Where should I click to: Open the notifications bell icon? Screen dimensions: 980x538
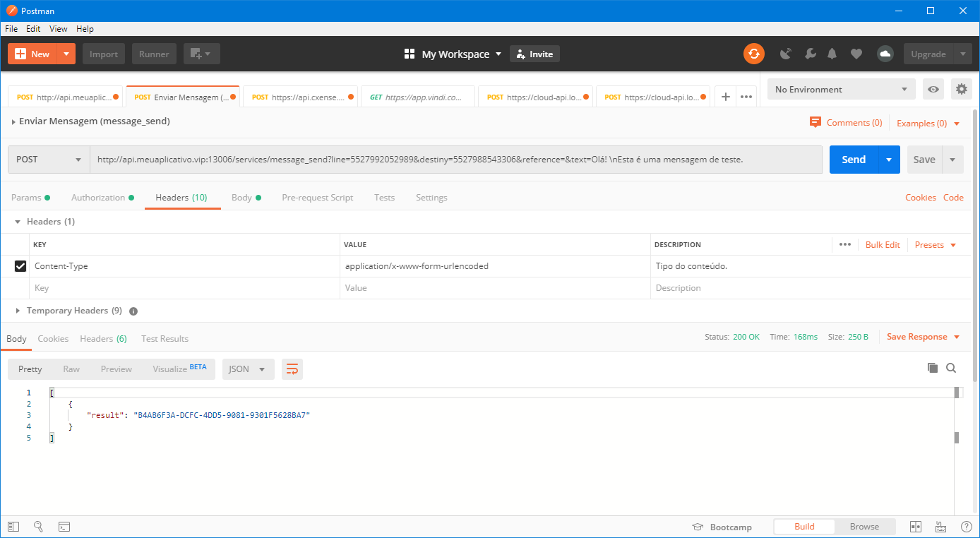point(832,54)
